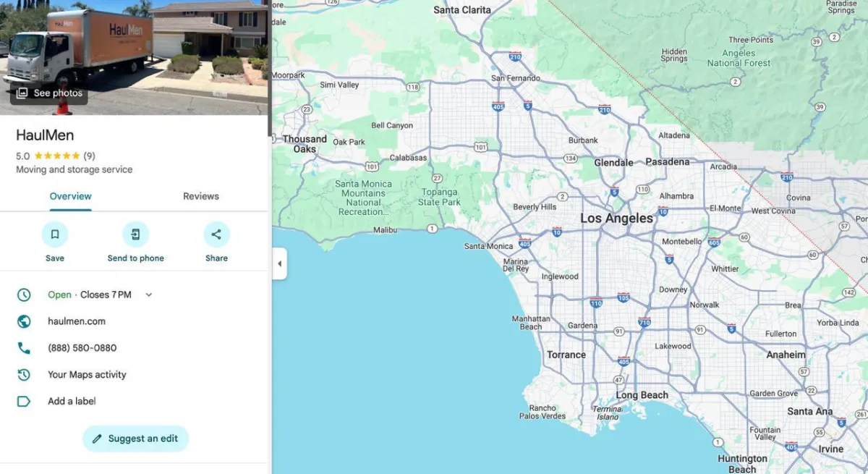The height and width of the screenshot is (474, 868).
Task: Click HaulMen business title
Action: tap(45, 135)
